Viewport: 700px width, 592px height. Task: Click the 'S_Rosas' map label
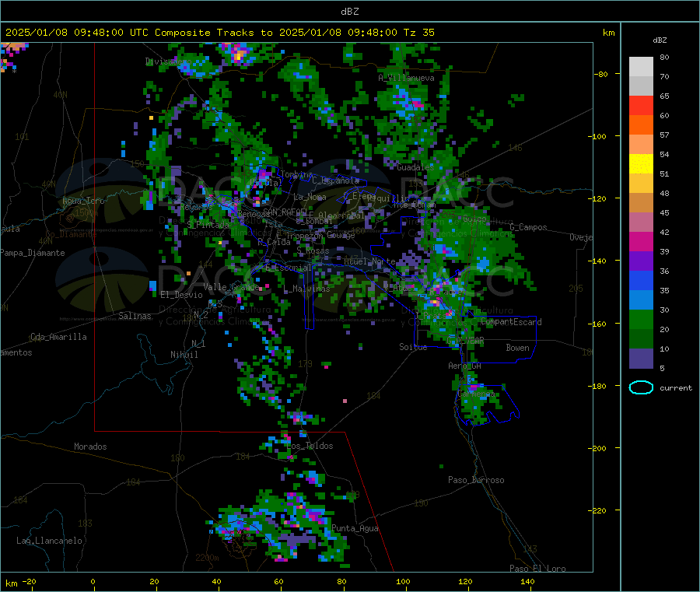313,250
